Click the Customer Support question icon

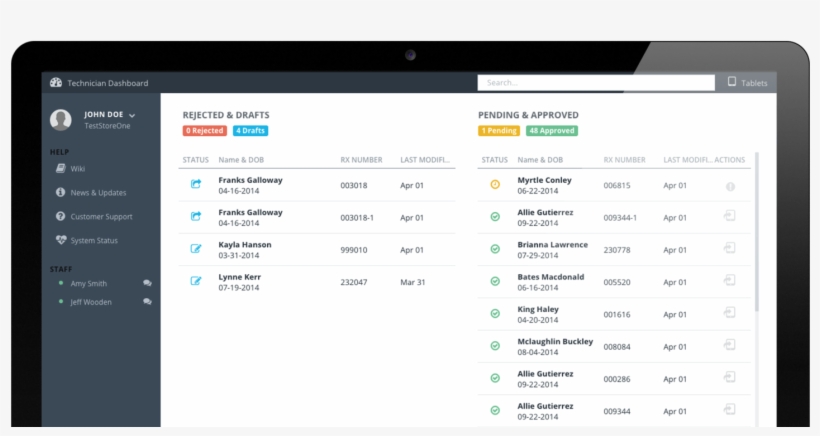[x=61, y=216]
